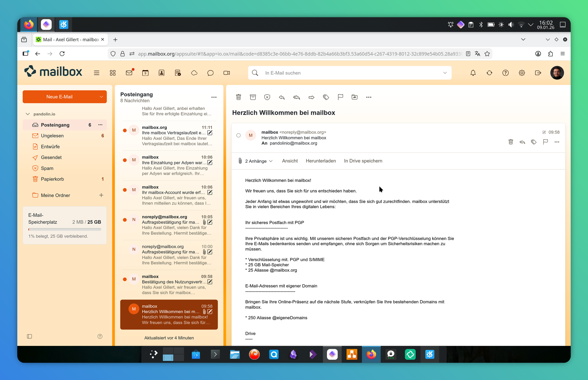Open the Calendar app icon
The height and width of the screenshot is (380, 588).
click(145, 73)
